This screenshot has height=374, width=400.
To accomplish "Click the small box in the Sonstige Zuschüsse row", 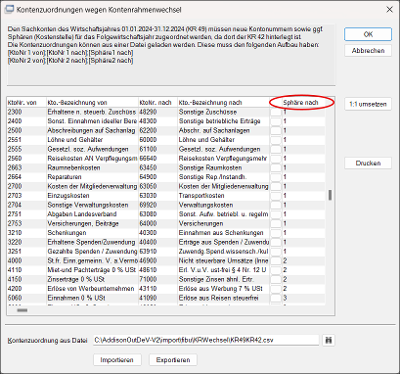I will [x=276, y=112].
